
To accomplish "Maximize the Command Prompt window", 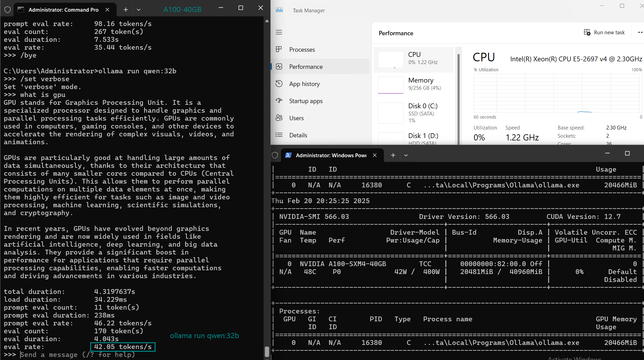I will (x=241, y=8).
